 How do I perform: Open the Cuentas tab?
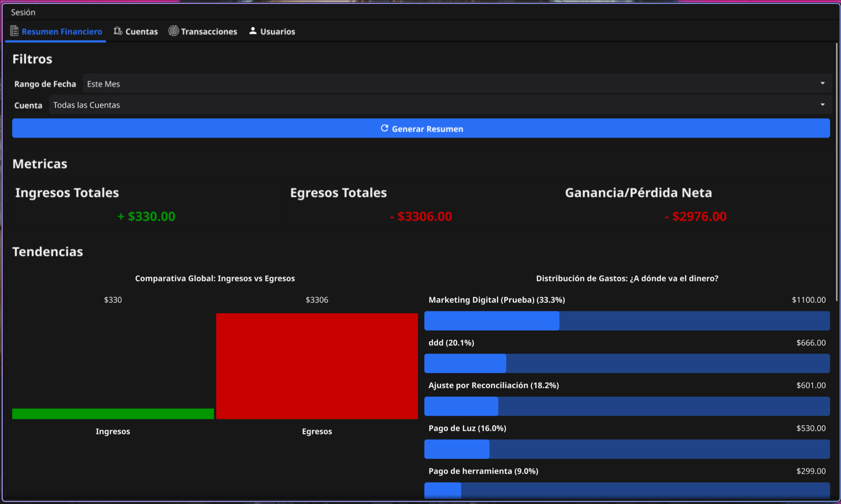(x=141, y=31)
